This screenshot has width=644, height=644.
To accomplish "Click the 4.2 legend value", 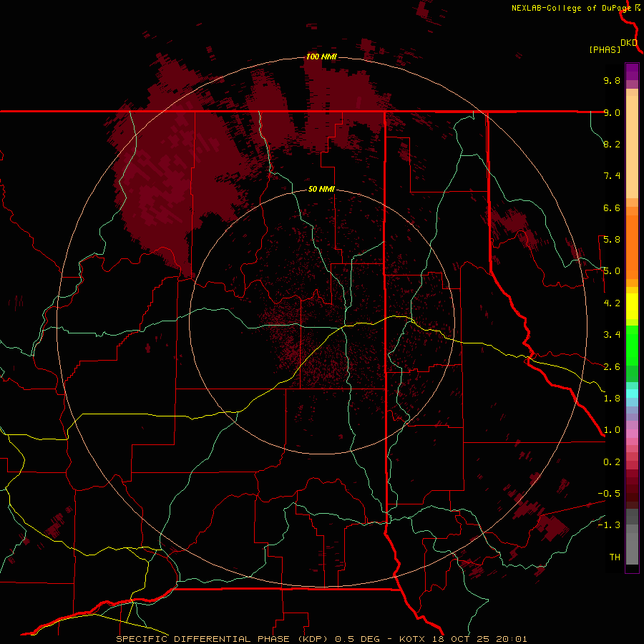I will [x=612, y=303].
